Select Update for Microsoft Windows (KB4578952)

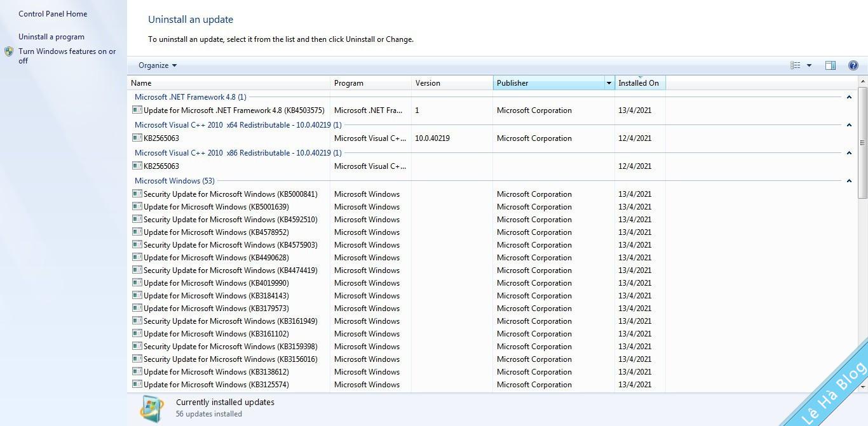[216, 232]
